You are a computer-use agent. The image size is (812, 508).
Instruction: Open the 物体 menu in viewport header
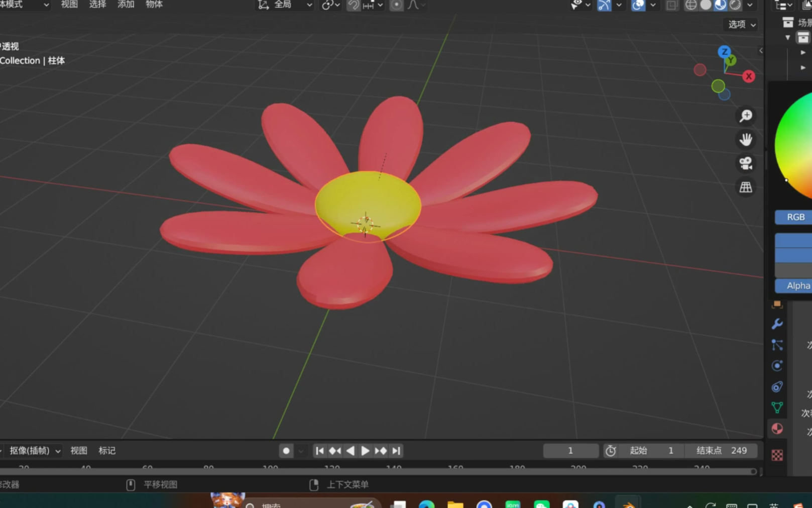(154, 5)
